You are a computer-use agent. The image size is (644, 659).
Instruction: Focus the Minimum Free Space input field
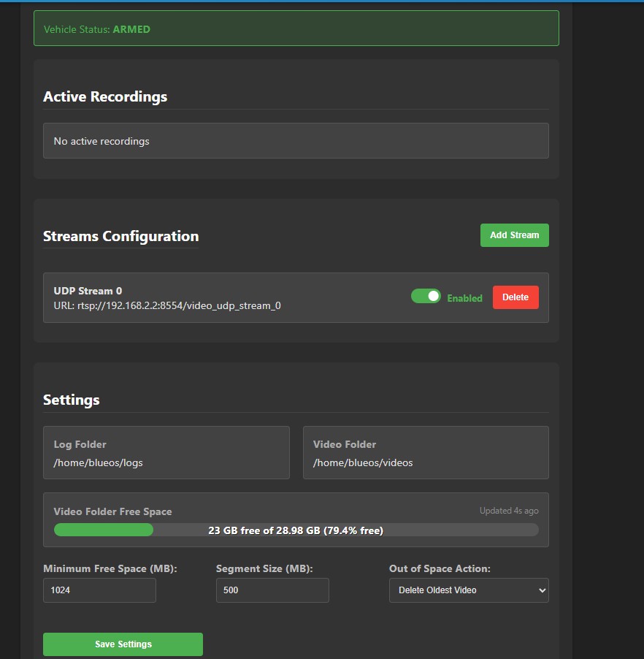tap(99, 590)
